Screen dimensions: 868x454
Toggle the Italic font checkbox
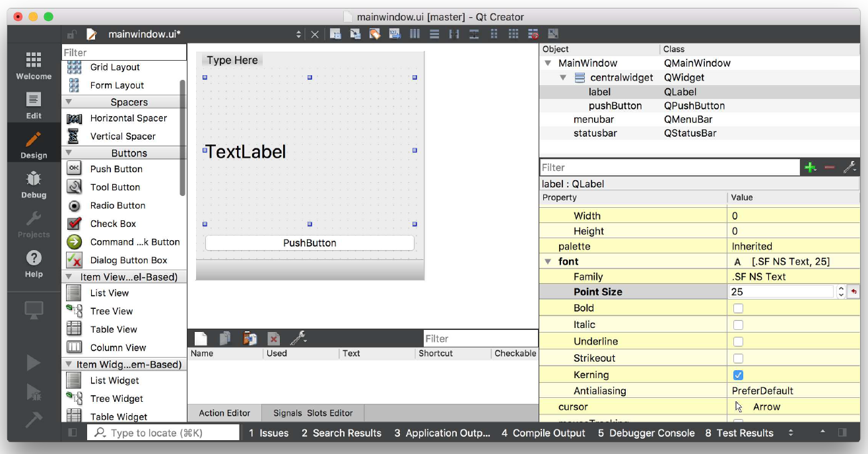coord(738,325)
